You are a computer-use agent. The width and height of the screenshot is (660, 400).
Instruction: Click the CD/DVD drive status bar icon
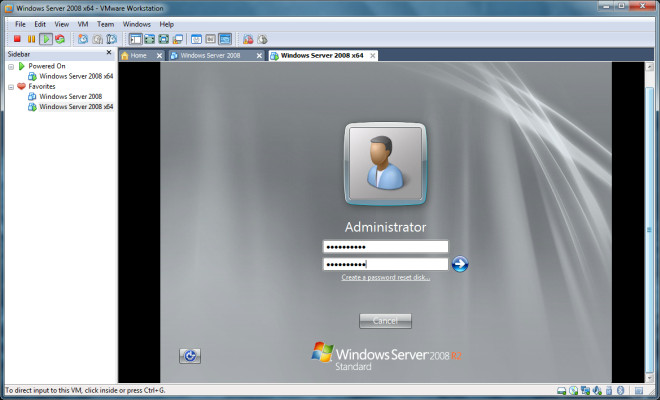[573, 391]
